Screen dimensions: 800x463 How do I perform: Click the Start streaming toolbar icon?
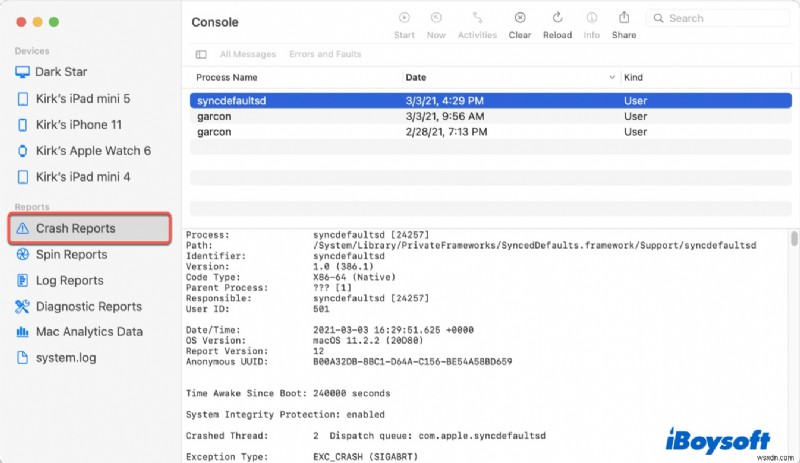404,18
